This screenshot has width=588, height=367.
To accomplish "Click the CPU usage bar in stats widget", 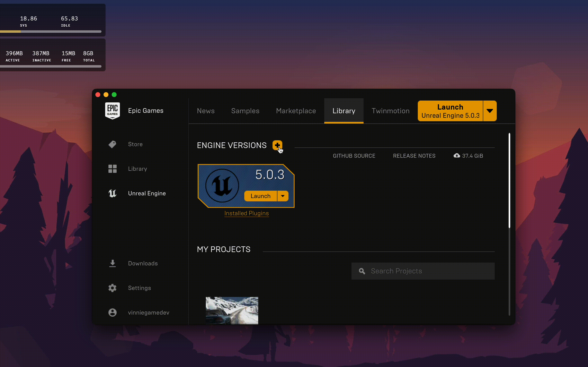I will (x=51, y=32).
